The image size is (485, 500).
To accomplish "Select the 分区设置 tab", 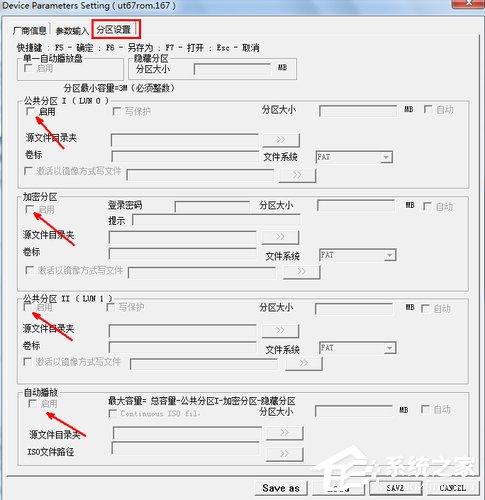I will tap(114, 30).
